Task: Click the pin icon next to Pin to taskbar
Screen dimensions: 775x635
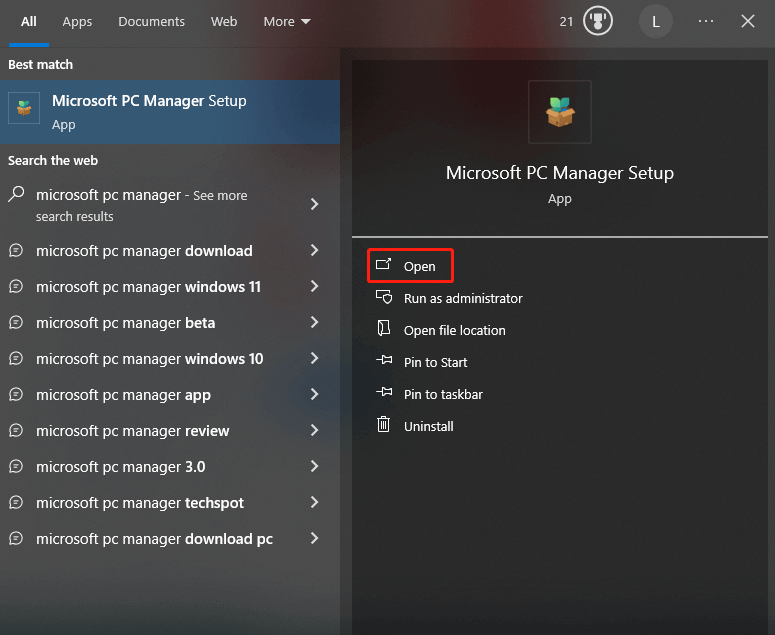Action: coord(384,392)
